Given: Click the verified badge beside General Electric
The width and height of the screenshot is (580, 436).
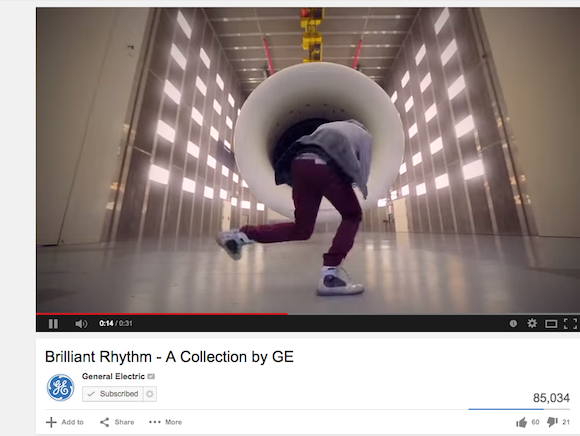Looking at the screenshot, I should 151,376.
